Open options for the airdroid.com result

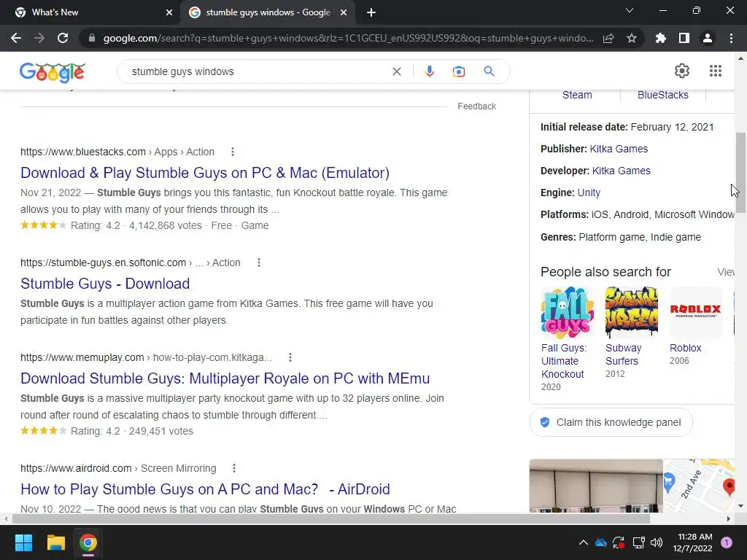(234, 469)
